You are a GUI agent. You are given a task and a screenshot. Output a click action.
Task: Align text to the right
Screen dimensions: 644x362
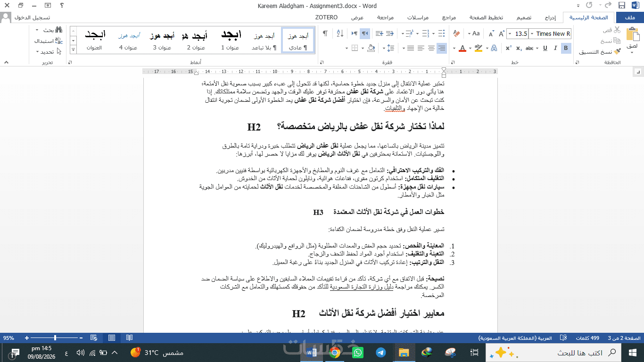pos(441,48)
